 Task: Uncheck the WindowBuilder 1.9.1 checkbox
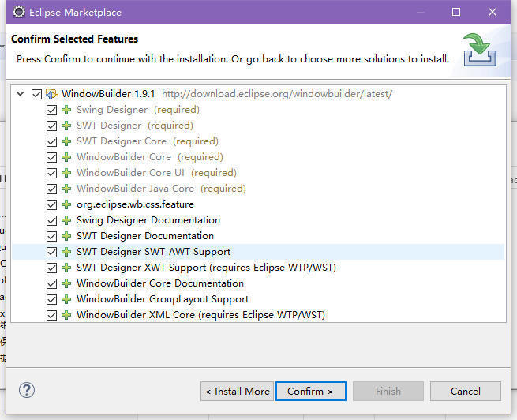point(36,94)
